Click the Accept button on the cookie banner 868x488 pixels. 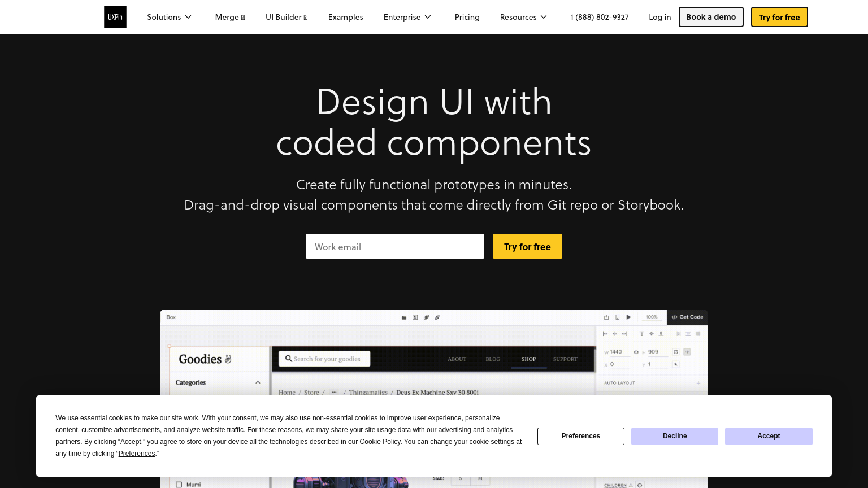coord(768,436)
